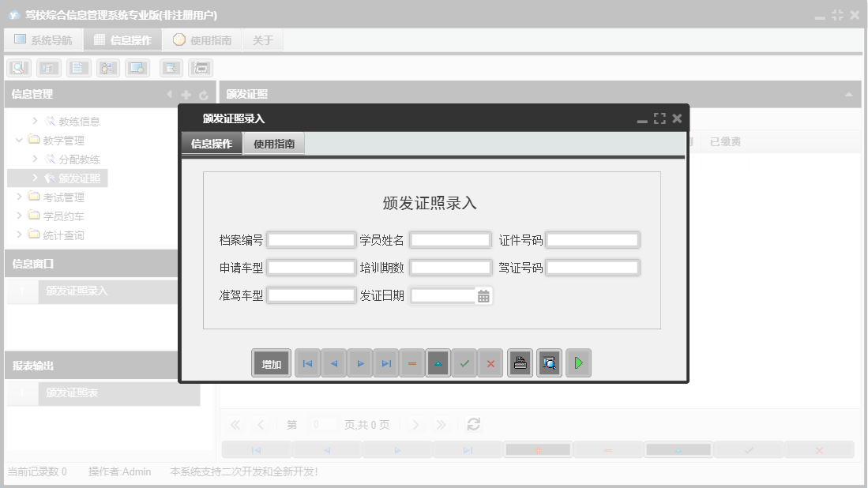Open the 使用指南 tab in the dialog
The height and width of the screenshot is (488, 868).
click(272, 144)
